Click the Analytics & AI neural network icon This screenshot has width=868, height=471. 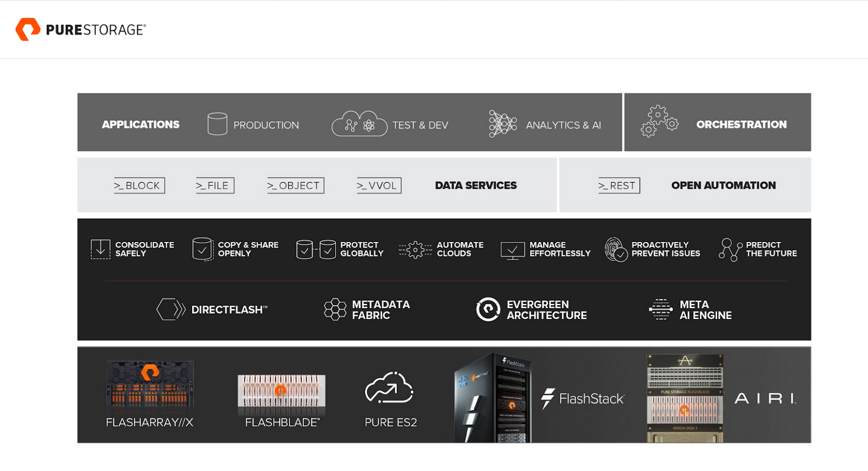(502, 124)
